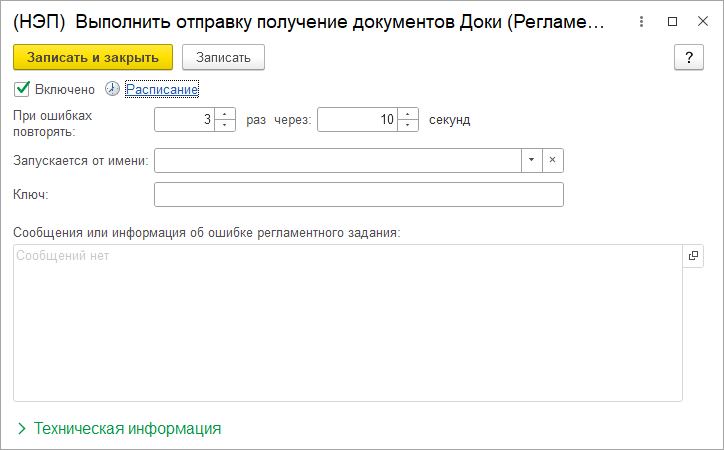The image size is (724, 450).
Task: Click the Записать button
Action: point(223,58)
